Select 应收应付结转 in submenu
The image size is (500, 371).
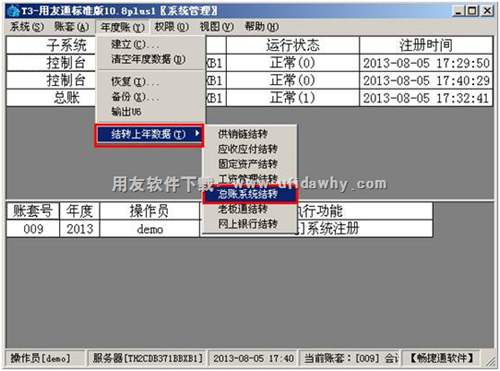point(250,149)
